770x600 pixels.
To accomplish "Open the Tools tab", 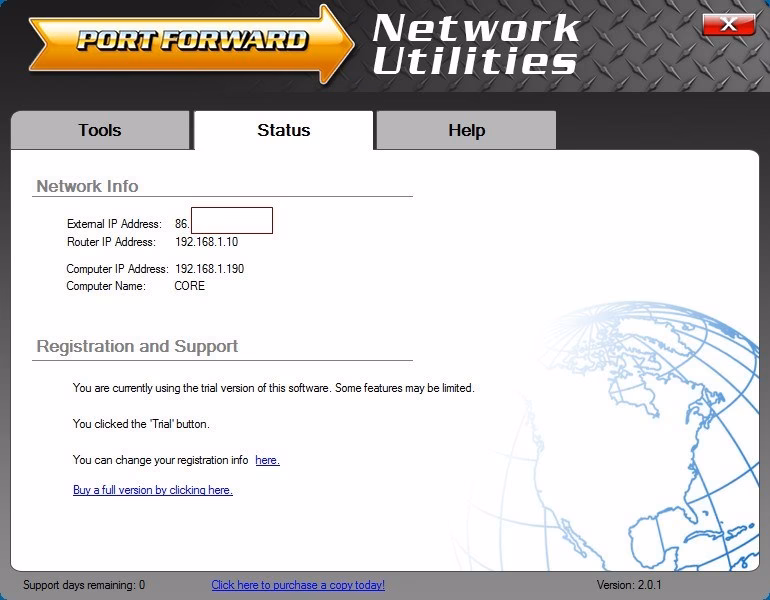I will point(100,130).
